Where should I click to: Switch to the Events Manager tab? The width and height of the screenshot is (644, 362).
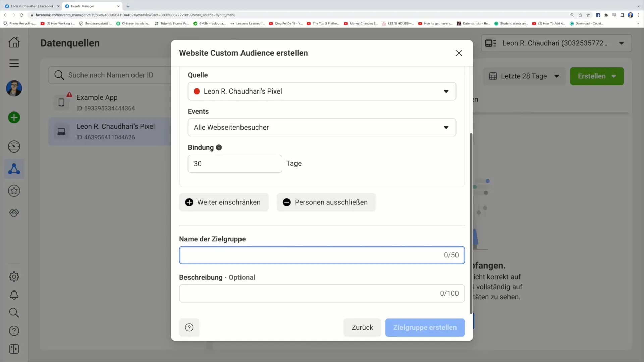click(92, 6)
